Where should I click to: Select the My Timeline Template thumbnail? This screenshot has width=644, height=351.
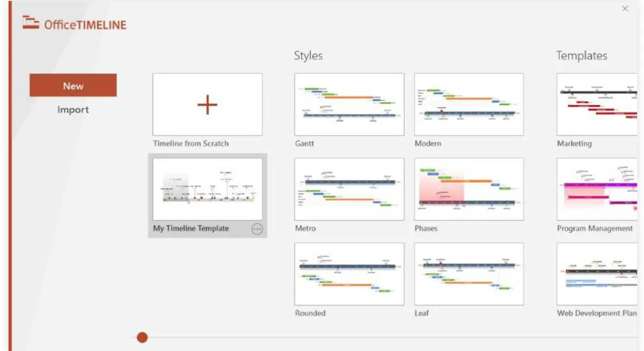207,189
